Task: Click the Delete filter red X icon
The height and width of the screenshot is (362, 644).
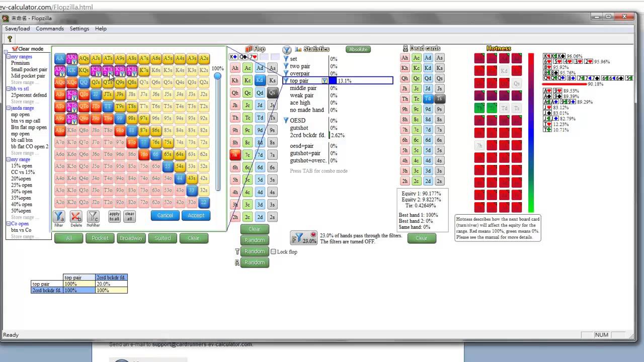Action: [x=76, y=217]
